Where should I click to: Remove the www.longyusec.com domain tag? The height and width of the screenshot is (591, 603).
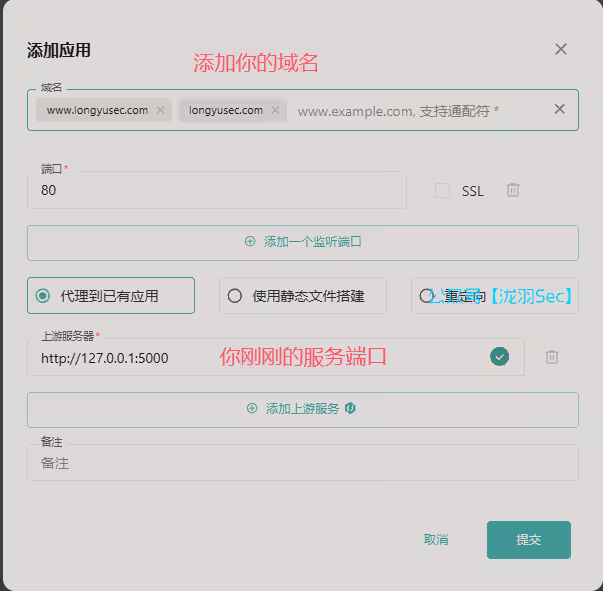pyautogui.click(x=160, y=110)
